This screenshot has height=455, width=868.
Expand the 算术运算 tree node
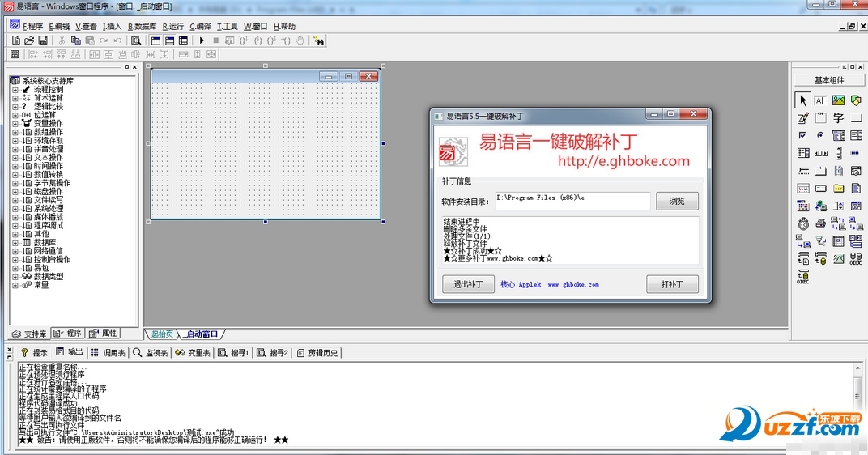tap(15, 98)
